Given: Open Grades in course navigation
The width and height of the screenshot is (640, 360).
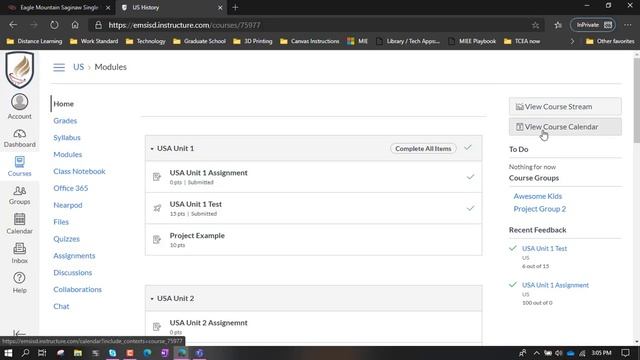Looking at the screenshot, I should [x=65, y=121].
